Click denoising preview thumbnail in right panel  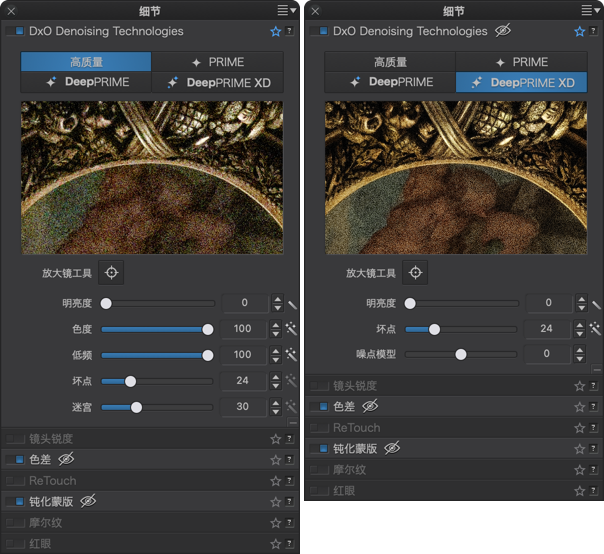(456, 178)
